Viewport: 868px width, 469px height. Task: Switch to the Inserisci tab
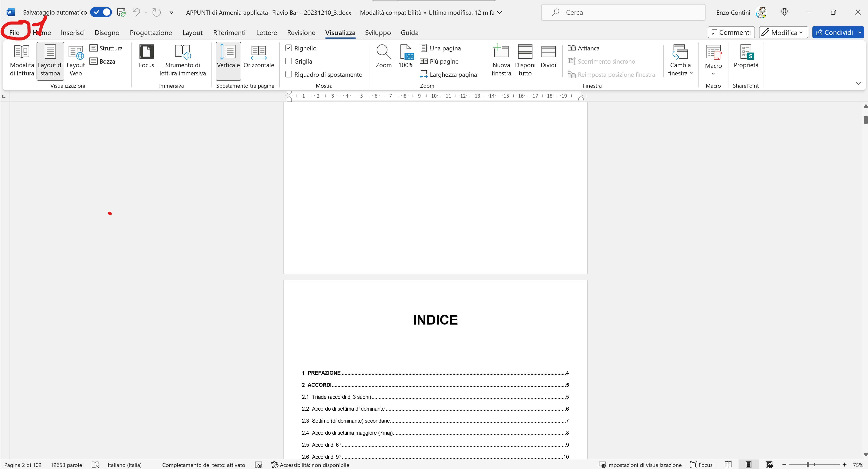point(72,32)
